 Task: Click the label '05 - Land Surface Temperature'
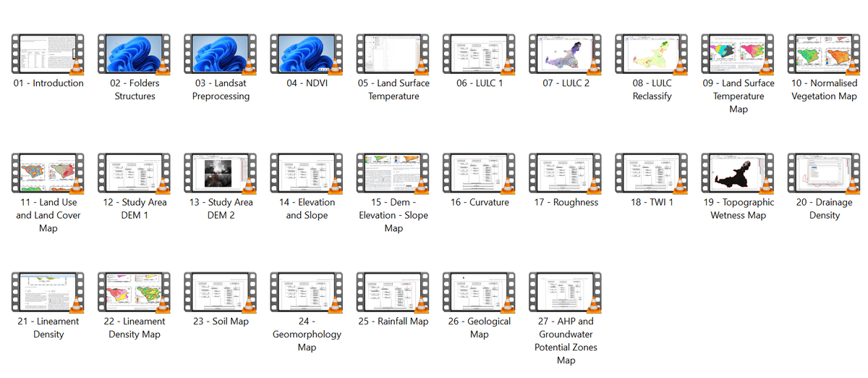(393, 90)
